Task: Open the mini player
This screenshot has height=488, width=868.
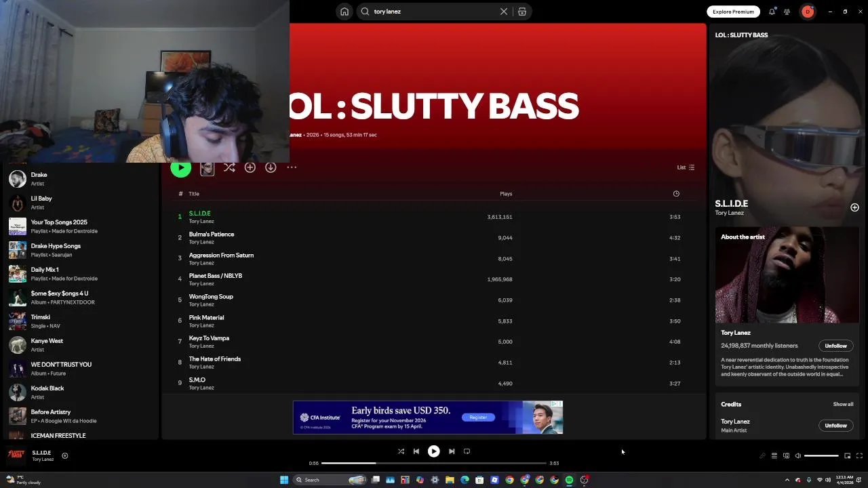Action: point(847,456)
